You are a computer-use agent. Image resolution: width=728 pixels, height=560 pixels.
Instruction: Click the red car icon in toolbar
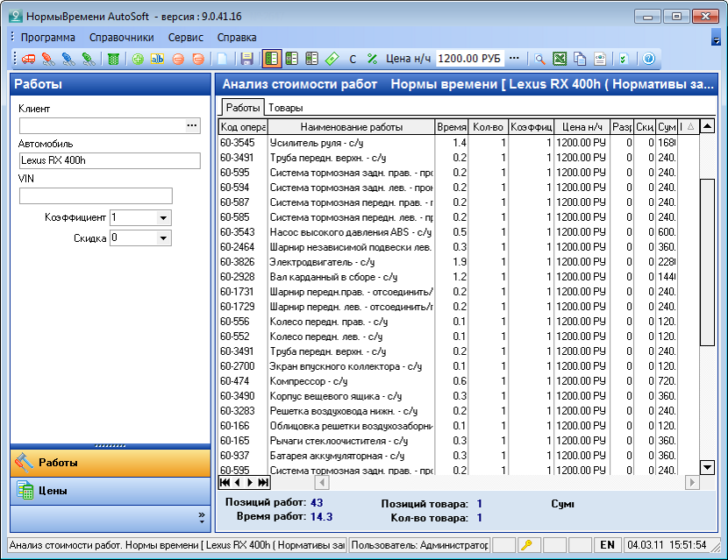click(28, 59)
